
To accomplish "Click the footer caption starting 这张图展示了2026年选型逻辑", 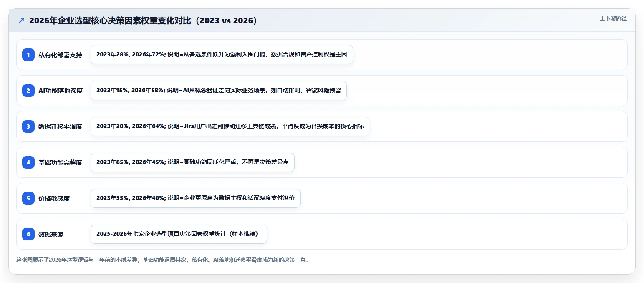I will point(163,260).
